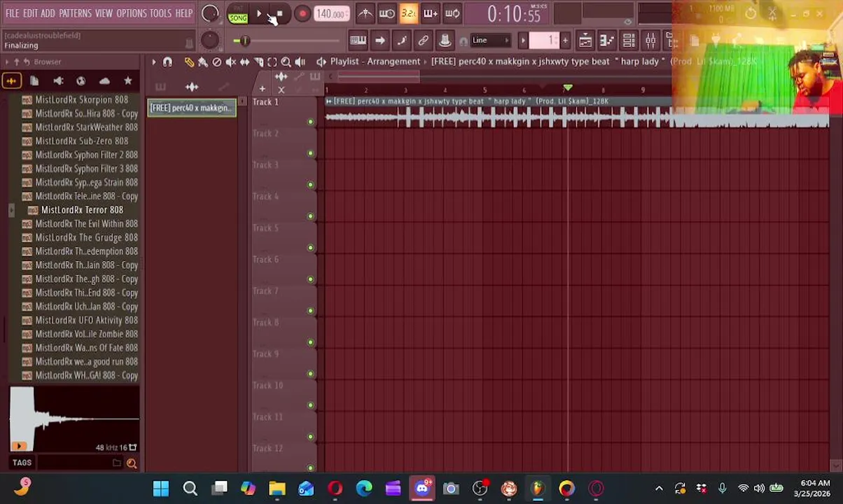
Task: Click the red Record button
Action: click(x=302, y=14)
